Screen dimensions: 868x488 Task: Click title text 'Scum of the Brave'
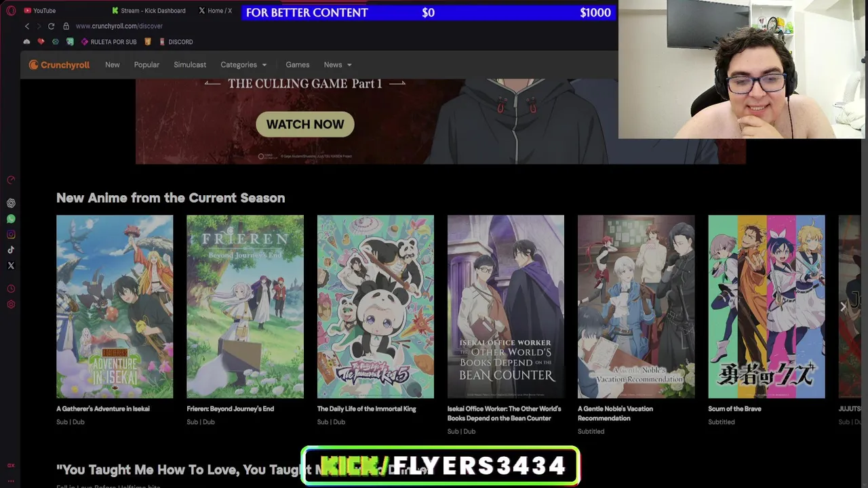734,409
